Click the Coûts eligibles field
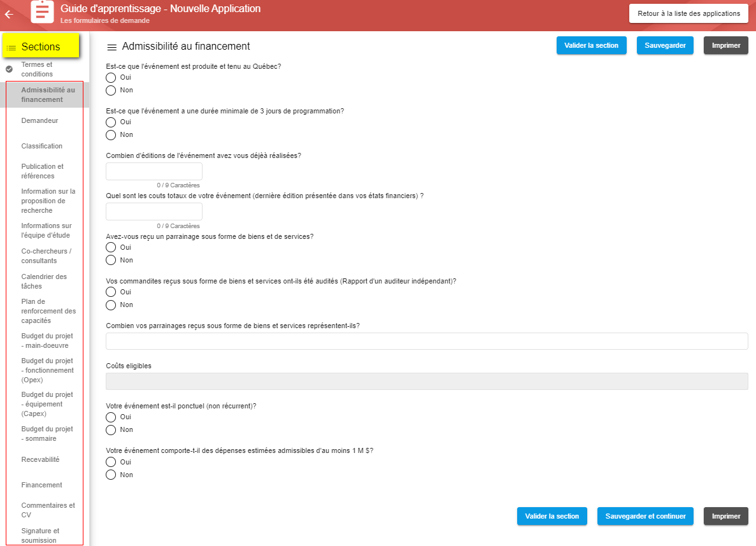 point(427,381)
